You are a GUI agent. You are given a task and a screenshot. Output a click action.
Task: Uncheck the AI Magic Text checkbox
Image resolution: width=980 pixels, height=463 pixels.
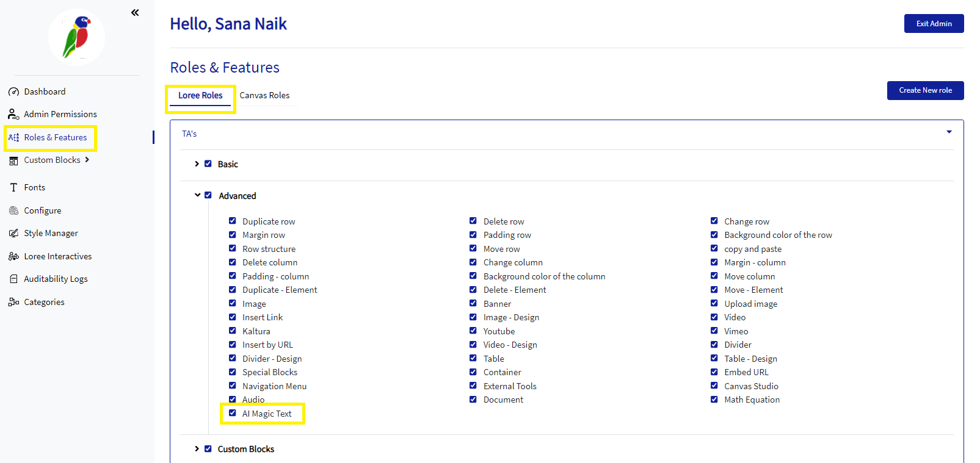point(233,413)
